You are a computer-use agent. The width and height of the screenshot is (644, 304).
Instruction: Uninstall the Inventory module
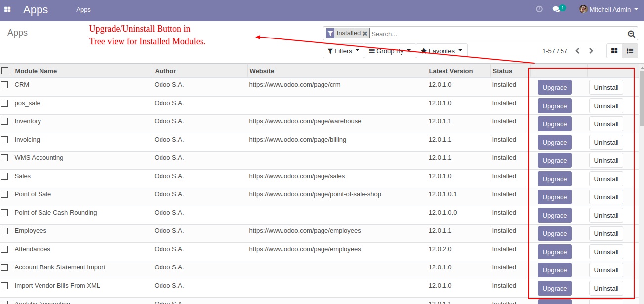coord(606,124)
